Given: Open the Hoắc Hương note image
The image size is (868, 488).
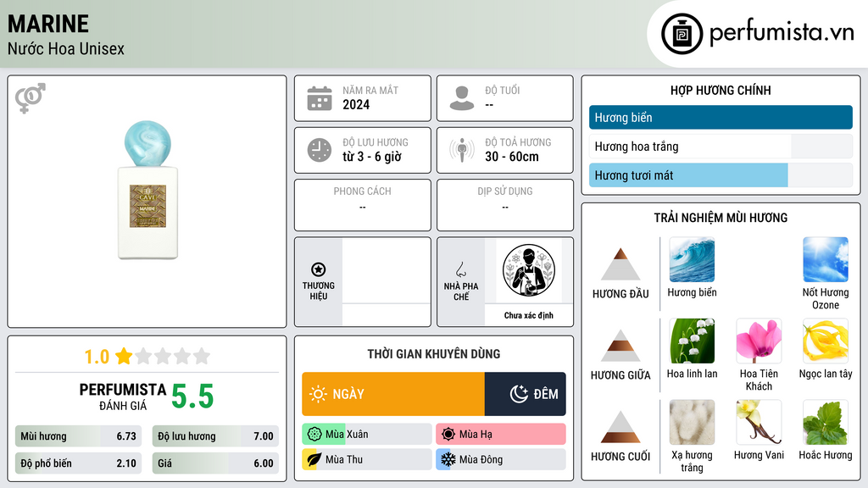Looking at the screenshot, I should (x=826, y=422).
